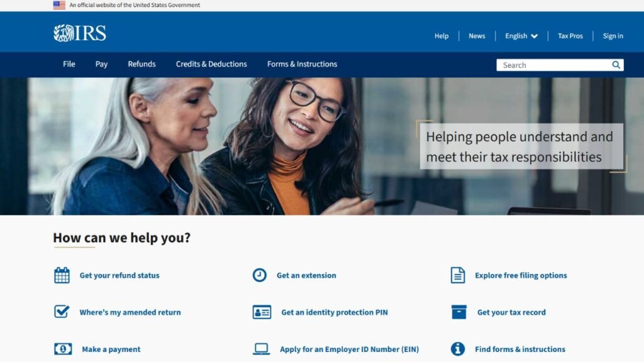This screenshot has width=644, height=362.
Task: Open the Tax Pros link
Action: [x=570, y=36]
